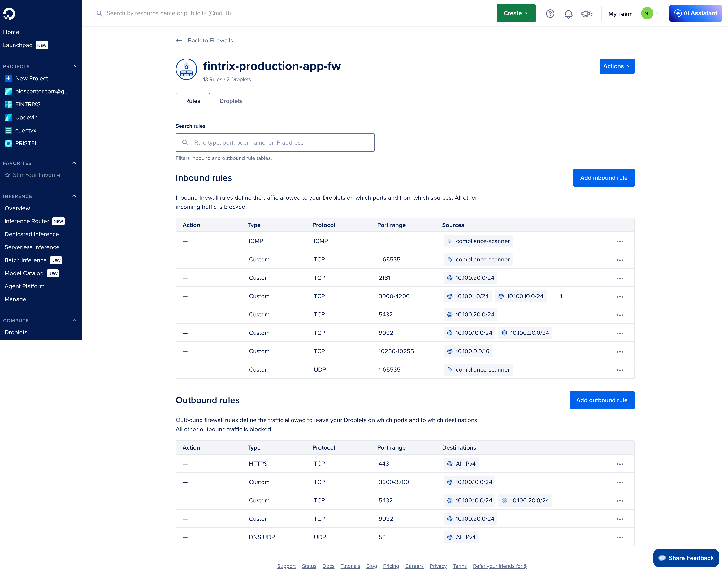728x576 pixels.
Task: Open more options for outbound HTTPS rule
Action: click(x=620, y=464)
